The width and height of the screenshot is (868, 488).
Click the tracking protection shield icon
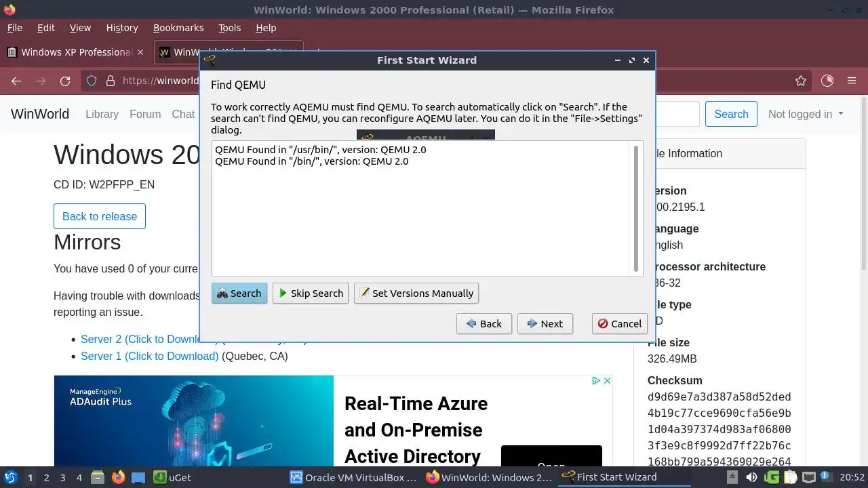click(92, 81)
